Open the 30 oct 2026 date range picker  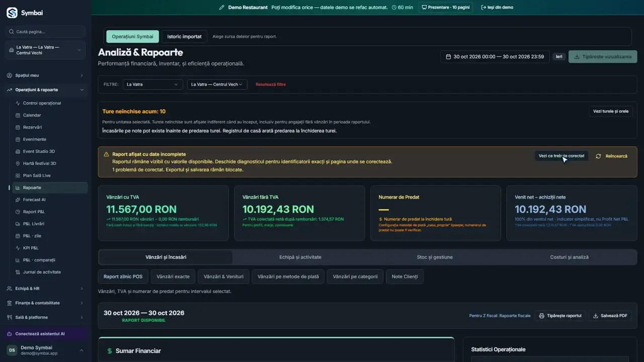coord(495,57)
